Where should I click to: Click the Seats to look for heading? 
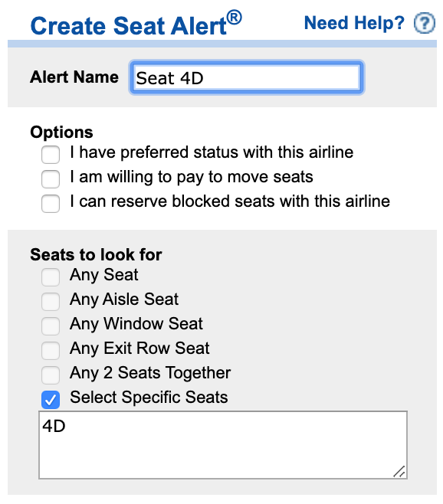click(96, 254)
